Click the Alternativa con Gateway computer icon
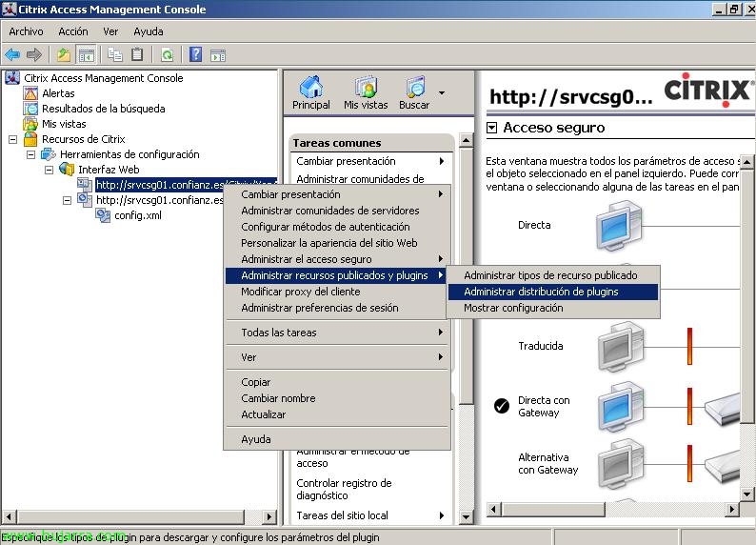Image resolution: width=756 pixels, height=545 pixels. (x=621, y=464)
